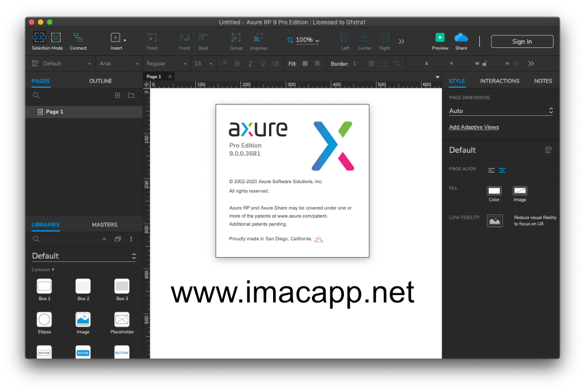585x392 pixels.
Task: Select the intersected Selection Mode icon
Action: tap(39, 37)
